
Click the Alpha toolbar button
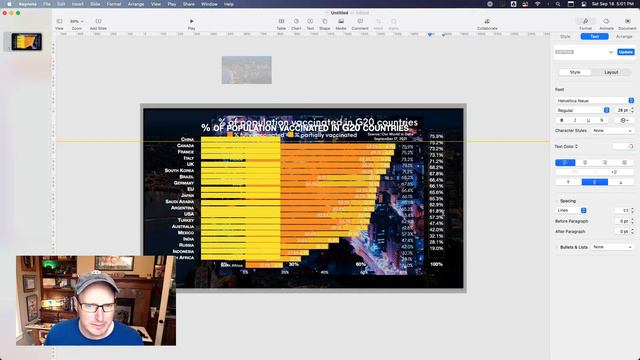point(393,24)
